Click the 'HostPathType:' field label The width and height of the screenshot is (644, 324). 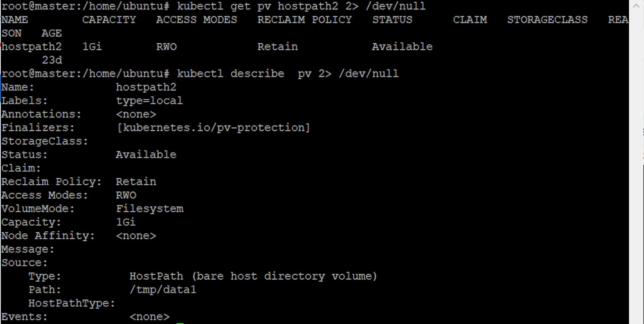click(71, 303)
